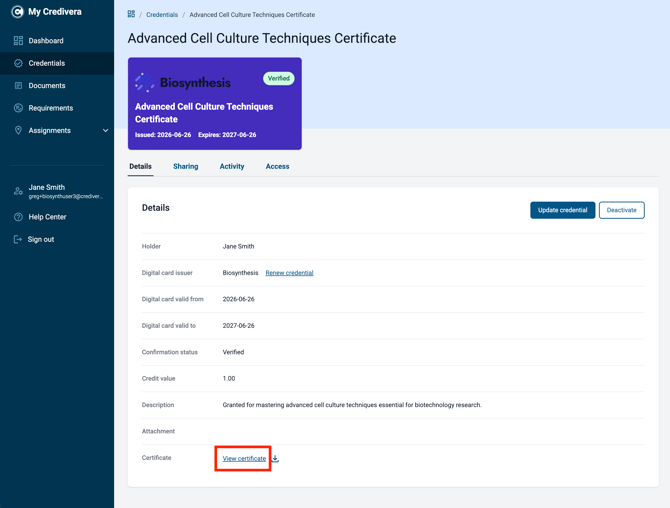
Task: Click the Credit value label
Action: [x=159, y=379]
